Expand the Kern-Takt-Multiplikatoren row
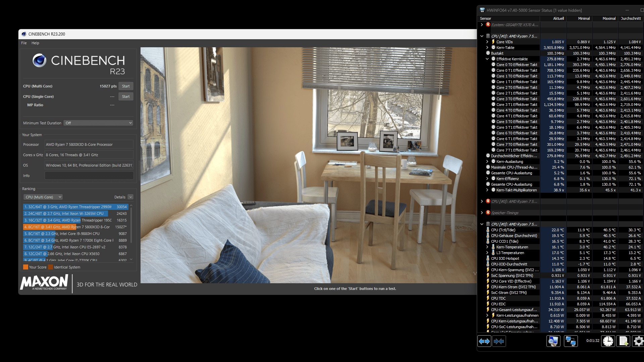Image resolution: width=644 pixels, height=362 pixels. [x=487, y=190]
